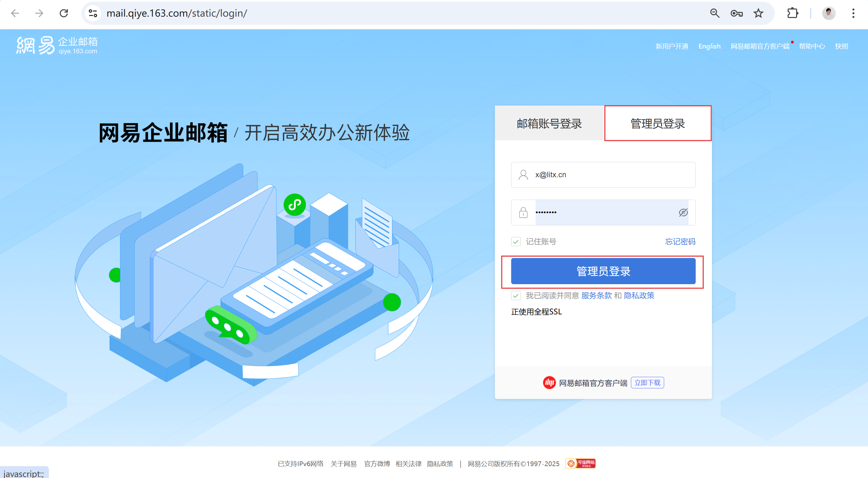Click the 忘记密码 link
This screenshot has height=478, width=868.
tap(680, 241)
